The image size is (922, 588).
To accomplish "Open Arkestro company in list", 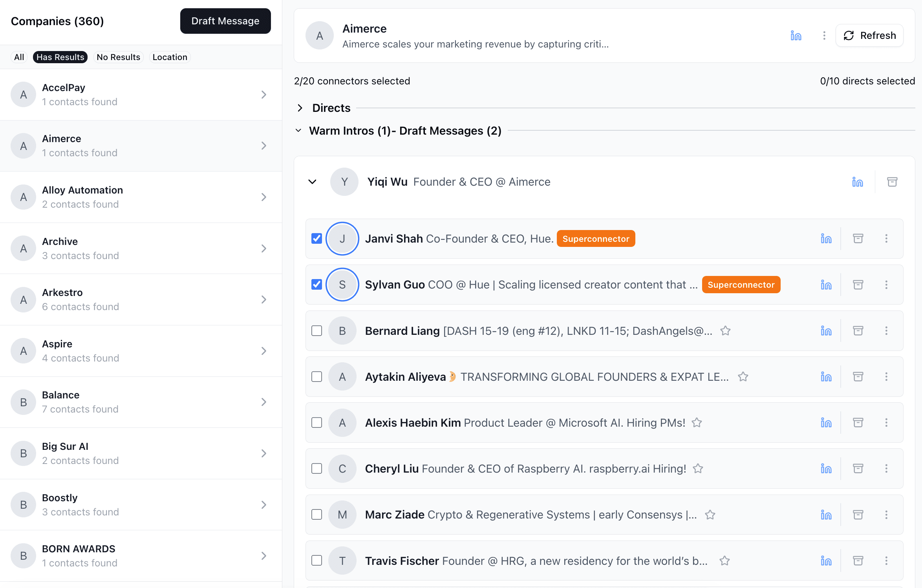I will coord(141,299).
